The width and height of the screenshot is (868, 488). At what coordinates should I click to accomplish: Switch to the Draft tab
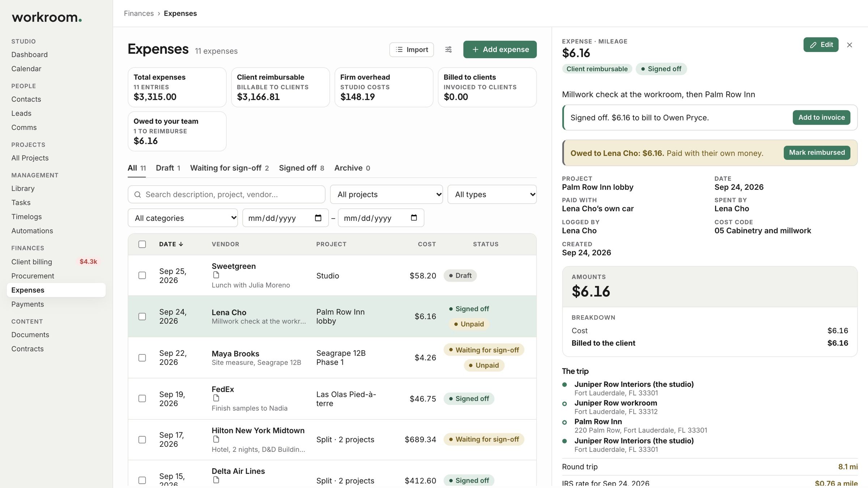point(168,168)
